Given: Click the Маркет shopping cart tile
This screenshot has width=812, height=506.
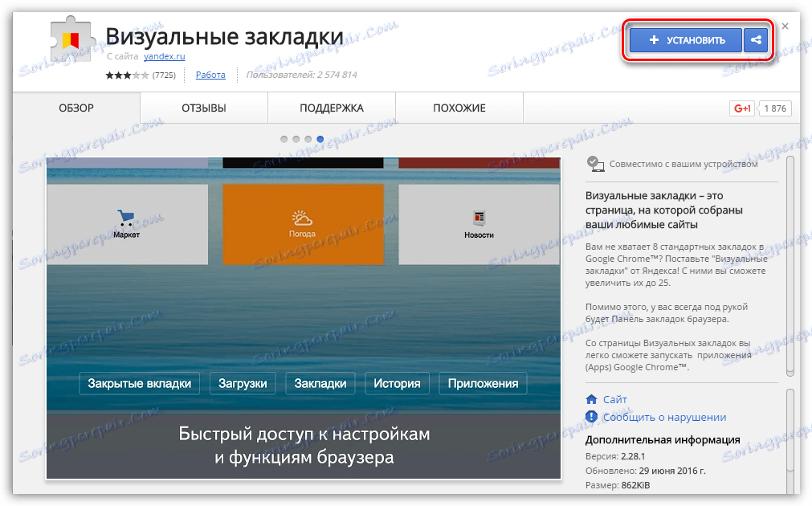Looking at the screenshot, I should 128,224.
